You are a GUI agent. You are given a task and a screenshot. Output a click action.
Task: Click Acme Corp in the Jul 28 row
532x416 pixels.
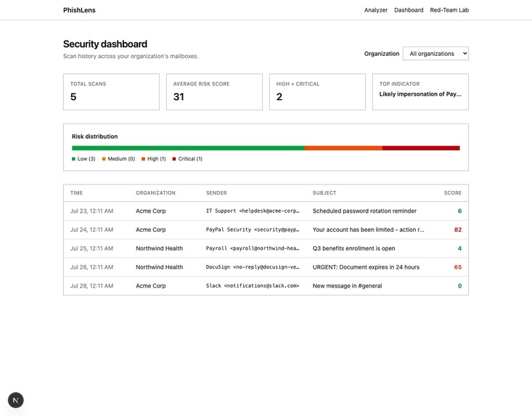point(151,286)
